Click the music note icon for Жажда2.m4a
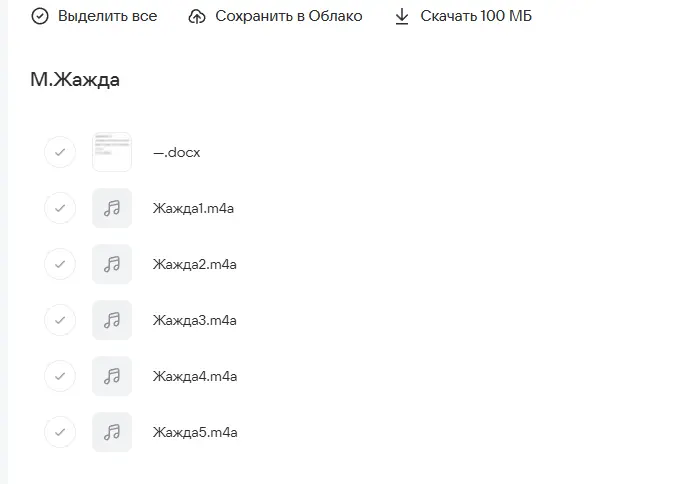Screen dimensions: 674x484 click(x=112, y=264)
